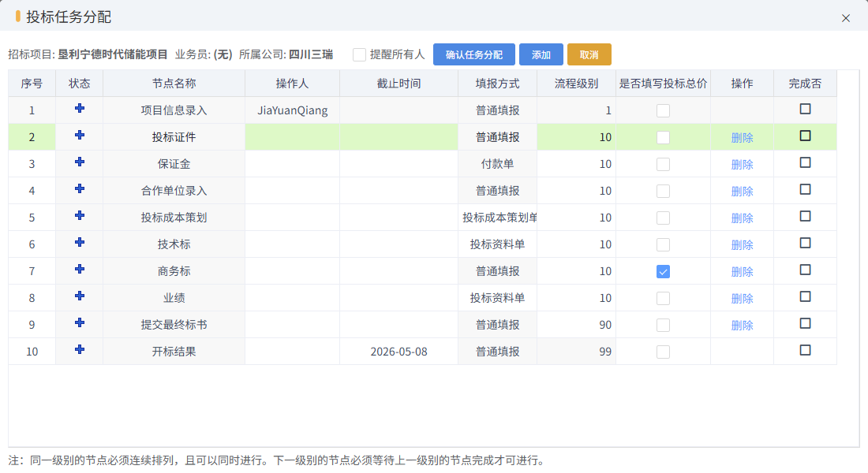The width and height of the screenshot is (868, 473).
Task: Tick the 完成否 box for 技术标
Action: (x=806, y=243)
